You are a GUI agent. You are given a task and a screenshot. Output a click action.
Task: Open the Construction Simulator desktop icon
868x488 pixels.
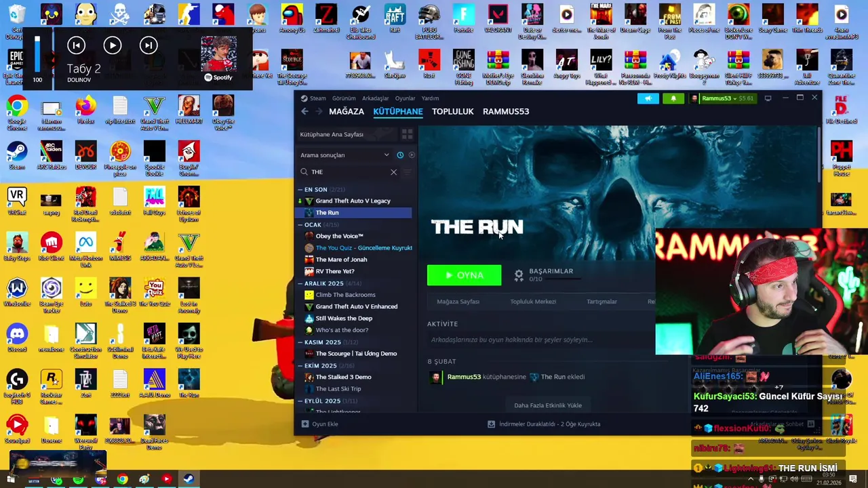[x=85, y=342]
